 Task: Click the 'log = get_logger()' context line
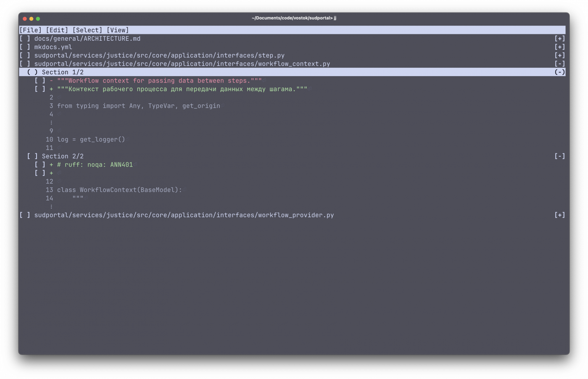91,139
